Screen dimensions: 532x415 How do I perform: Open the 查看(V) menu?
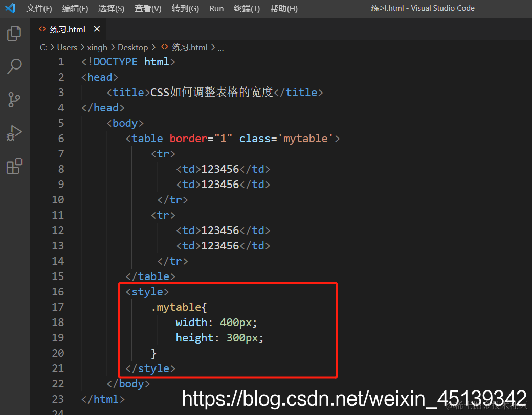148,8
